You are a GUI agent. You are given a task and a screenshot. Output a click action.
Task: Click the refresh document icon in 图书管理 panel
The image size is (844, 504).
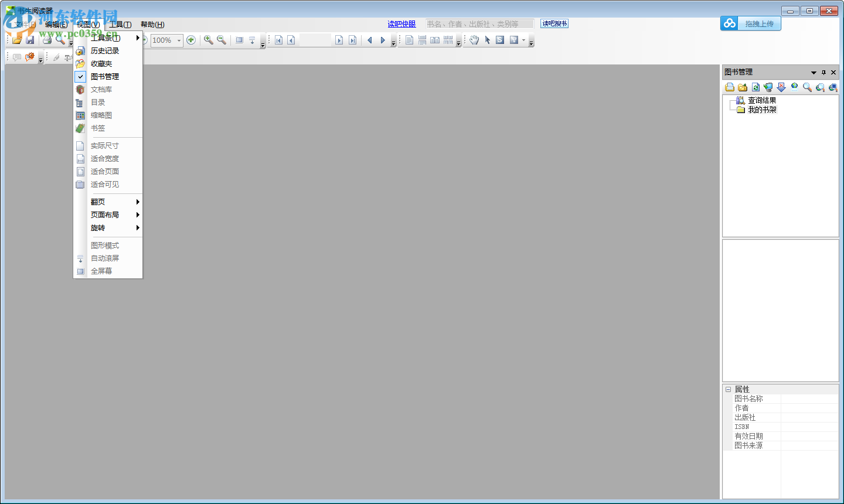click(x=755, y=87)
